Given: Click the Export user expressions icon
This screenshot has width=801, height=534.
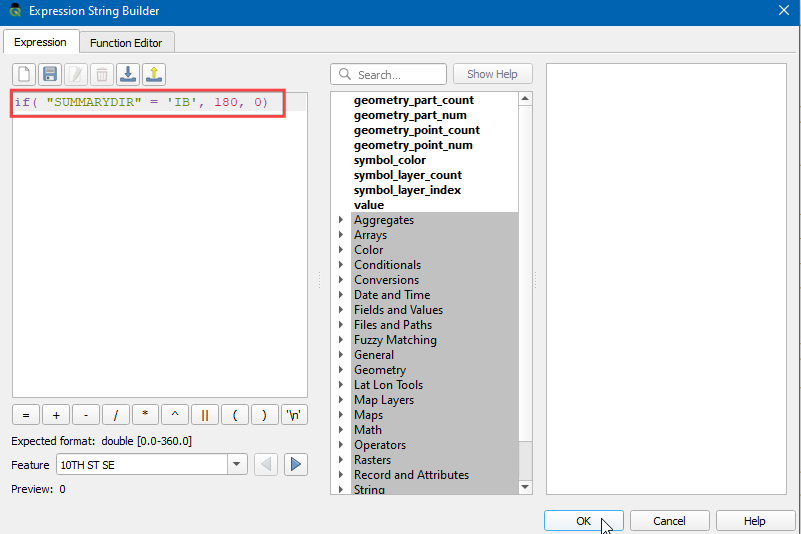Looking at the screenshot, I should (x=154, y=74).
